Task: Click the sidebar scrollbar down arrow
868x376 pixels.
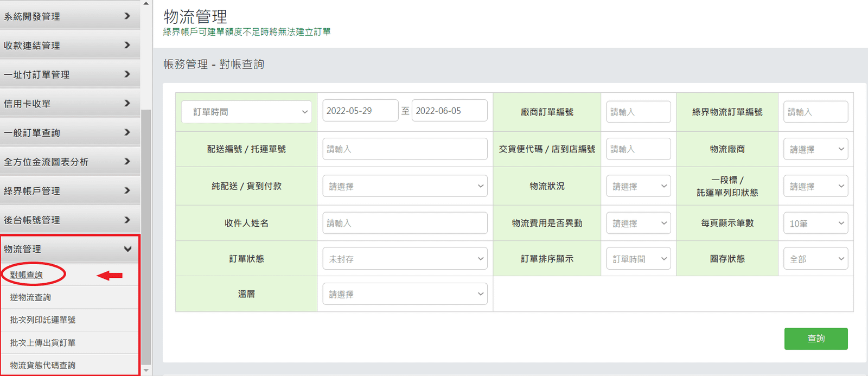Action: click(146, 371)
